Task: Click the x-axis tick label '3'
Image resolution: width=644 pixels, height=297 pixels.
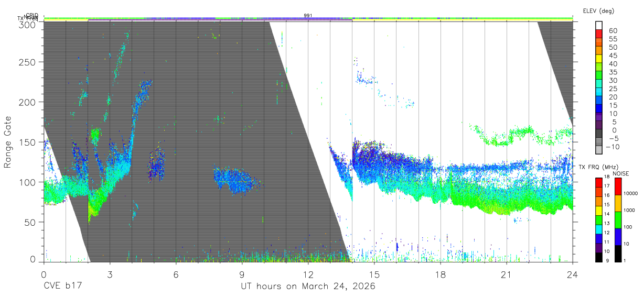Action: (110, 273)
